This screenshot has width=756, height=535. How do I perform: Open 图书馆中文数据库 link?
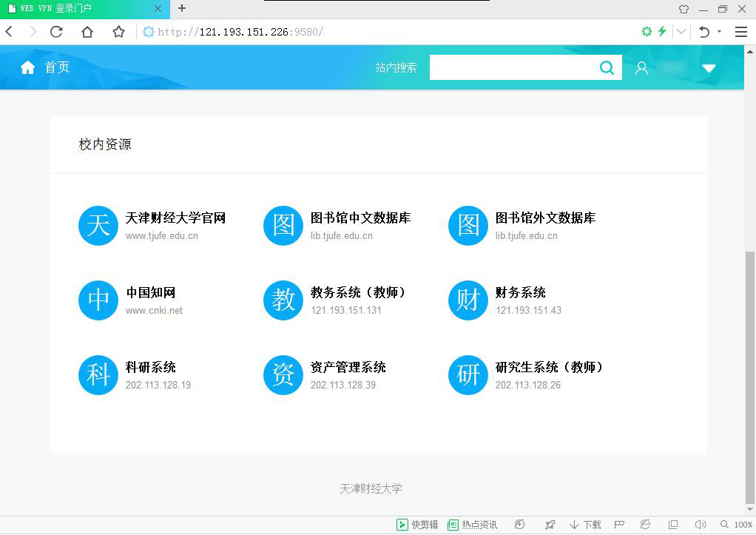click(x=361, y=218)
